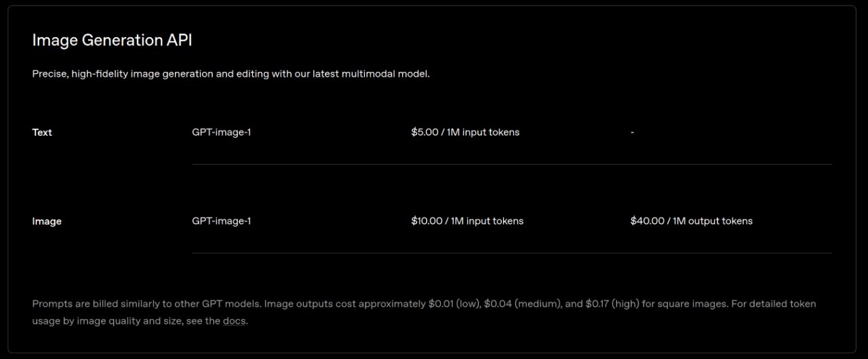Click GPT-image-1 in the Text row
This screenshot has height=359, width=868.
coord(222,132)
